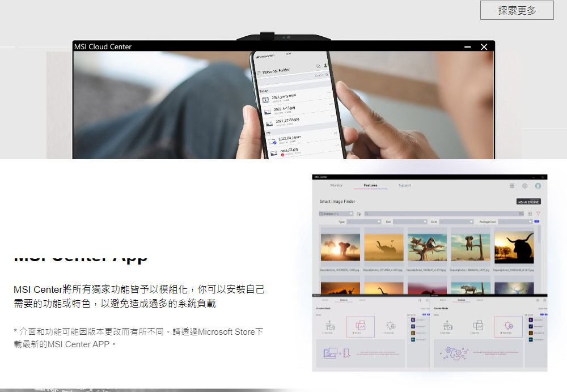Select the highlighted lightbulb mode in right Creator Mode window
This screenshot has width=567, height=392.
pyautogui.click(x=508, y=327)
